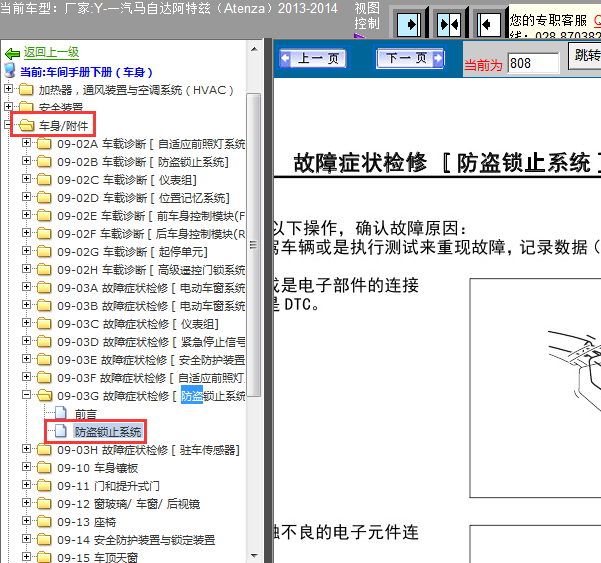Click the page number field showing 808
Screen dimensions: 601x563
tap(533, 63)
